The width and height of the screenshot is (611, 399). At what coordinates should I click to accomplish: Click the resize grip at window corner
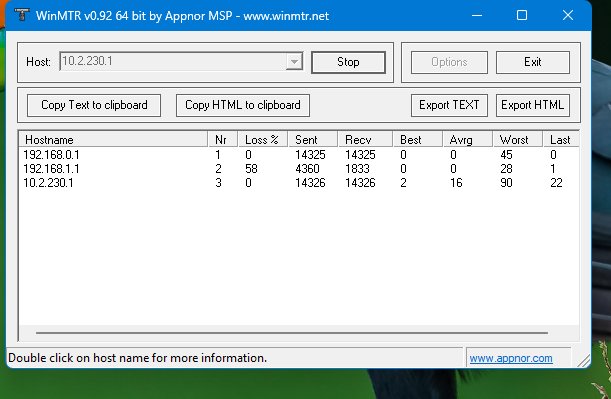pyautogui.click(x=584, y=360)
